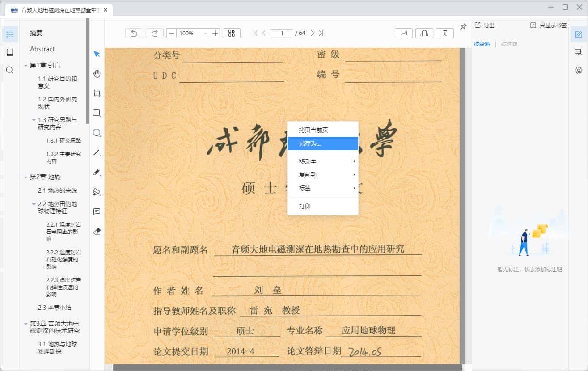Jump to the last page button
This screenshot has height=371, width=588.
[x=321, y=33]
